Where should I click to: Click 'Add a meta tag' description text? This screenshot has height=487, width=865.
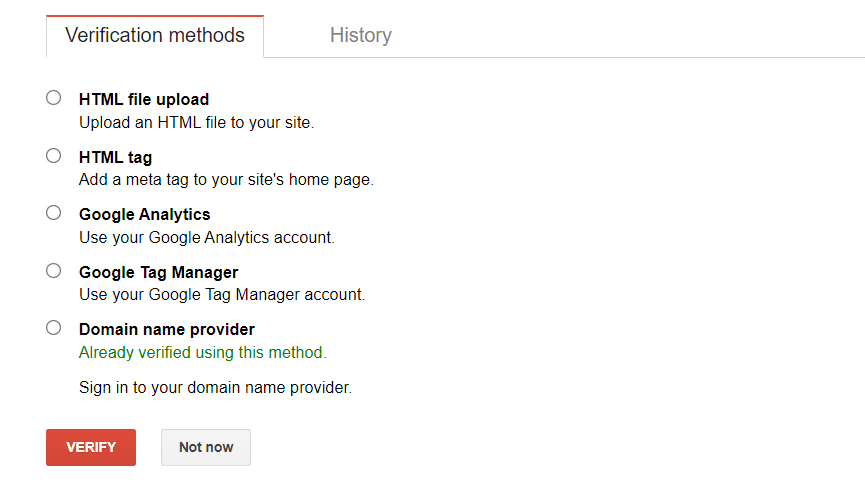(225, 180)
